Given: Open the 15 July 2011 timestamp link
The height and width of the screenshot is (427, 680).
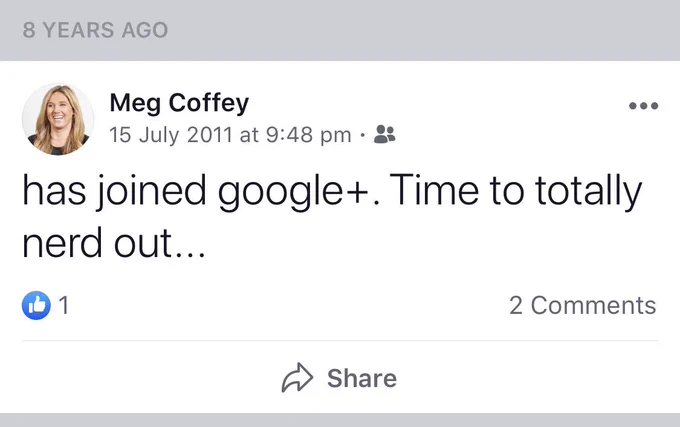Looking at the screenshot, I should (230, 135).
